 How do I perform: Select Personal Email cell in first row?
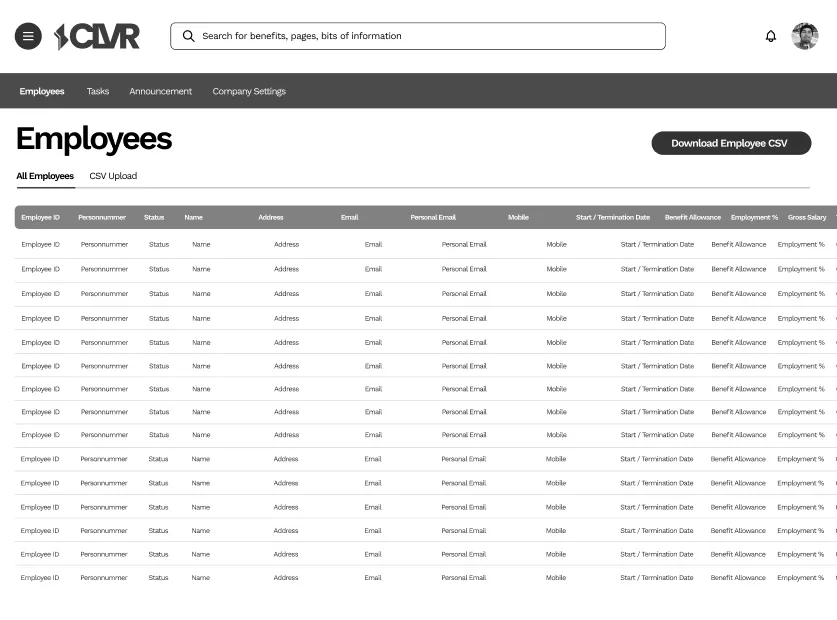(x=464, y=245)
